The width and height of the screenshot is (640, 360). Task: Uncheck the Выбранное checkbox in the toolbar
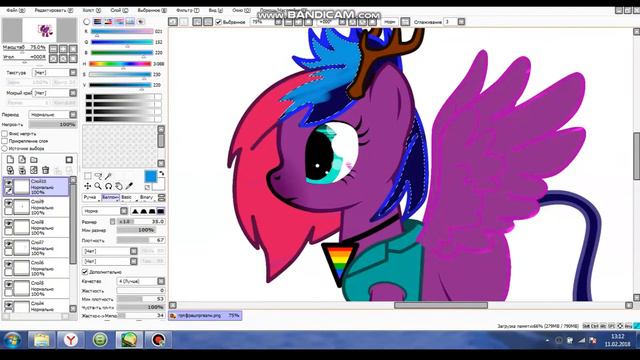(x=218, y=22)
